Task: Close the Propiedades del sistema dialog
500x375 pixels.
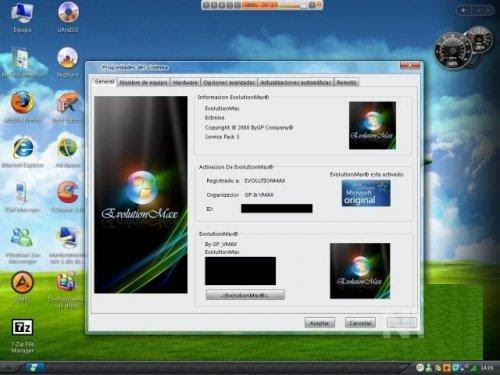Action: [x=410, y=65]
